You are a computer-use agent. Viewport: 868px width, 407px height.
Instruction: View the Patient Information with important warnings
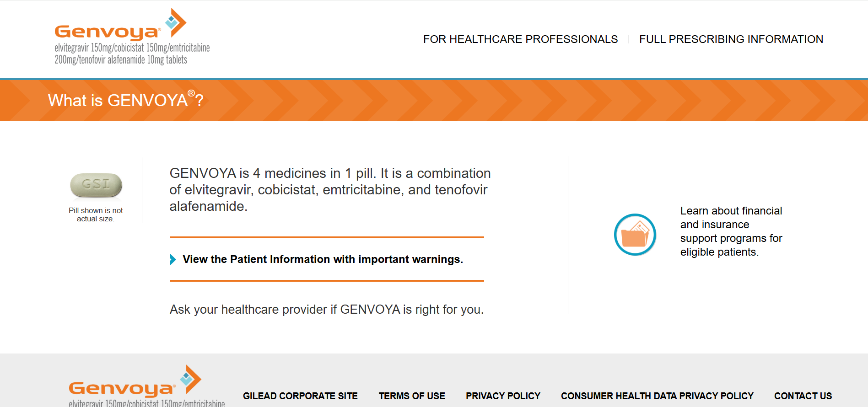(323, 259)
